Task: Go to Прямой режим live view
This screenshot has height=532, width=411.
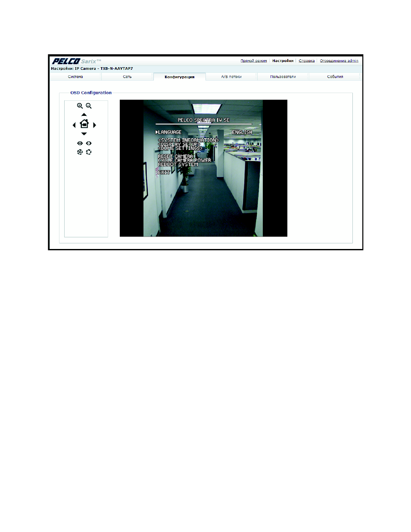Action: tap(254, 61)
